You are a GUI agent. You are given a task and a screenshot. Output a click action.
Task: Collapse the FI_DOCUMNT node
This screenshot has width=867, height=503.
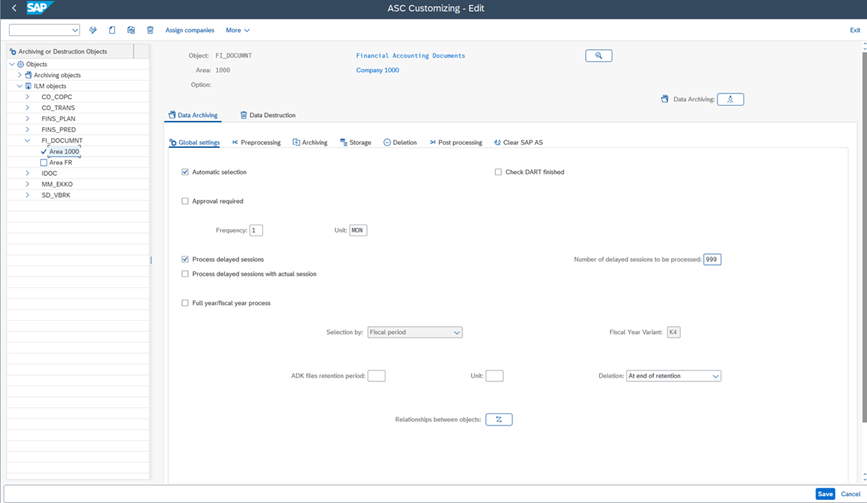tap(27, 140)
